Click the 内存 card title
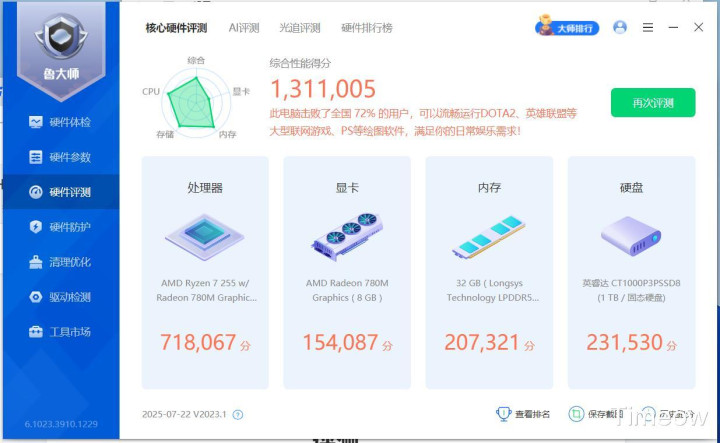Screen dimensions: 720x443 click(489, 188)
